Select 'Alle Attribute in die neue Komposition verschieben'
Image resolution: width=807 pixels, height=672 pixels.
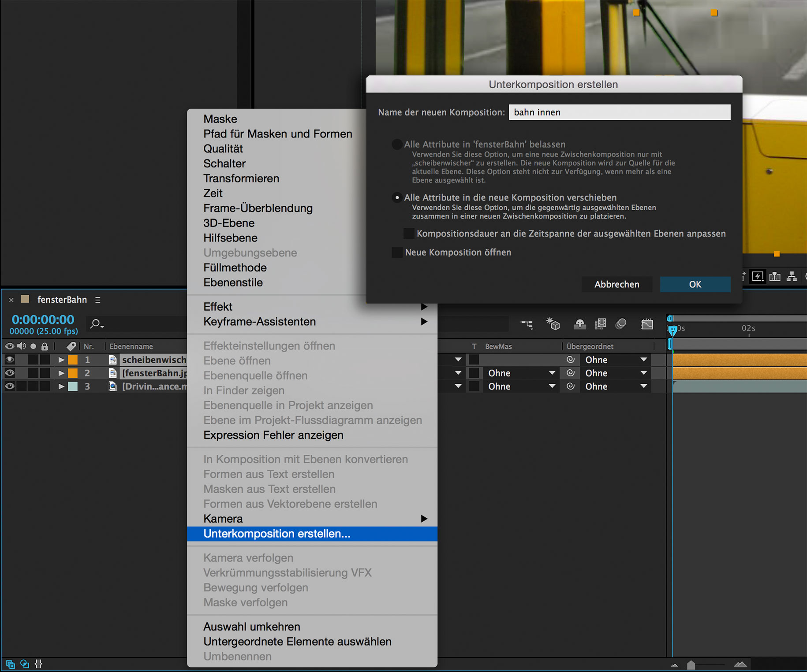point(397,197)
